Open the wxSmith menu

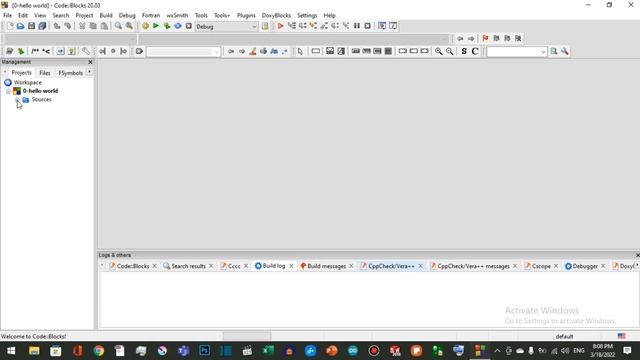(177, 15)
